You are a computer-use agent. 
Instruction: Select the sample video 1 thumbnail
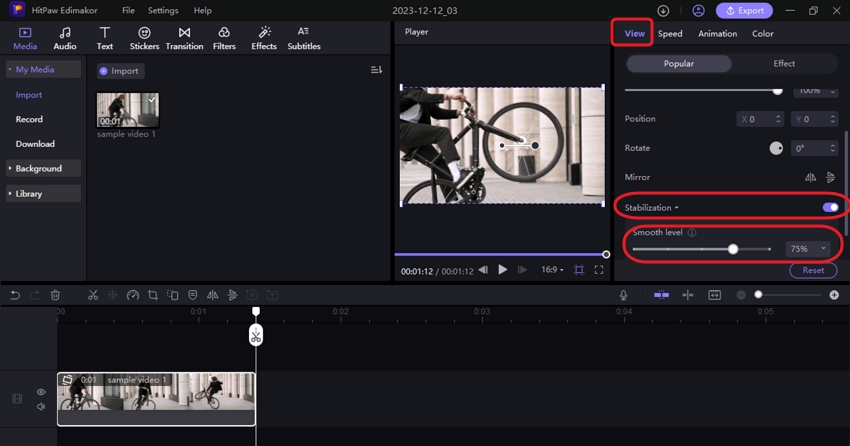127,110
